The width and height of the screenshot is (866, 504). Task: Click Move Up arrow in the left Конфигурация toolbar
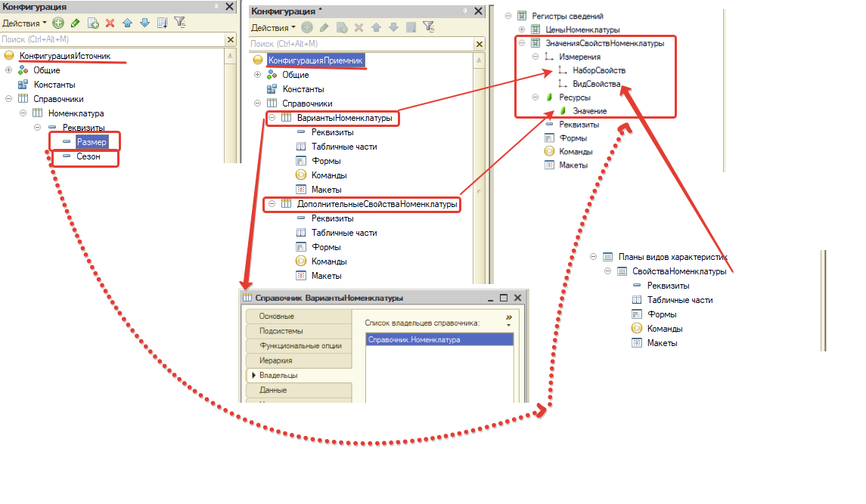(x=128, y=23)
